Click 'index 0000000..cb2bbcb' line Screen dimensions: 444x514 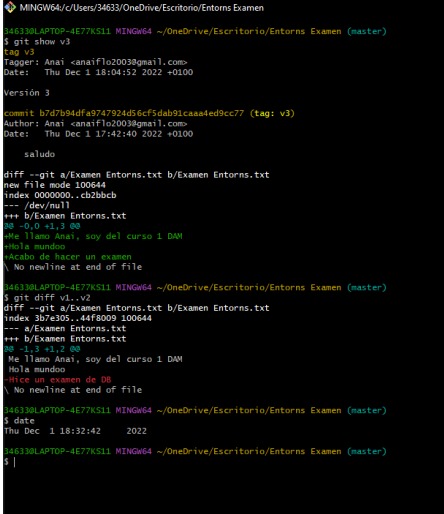coord(60,195)
